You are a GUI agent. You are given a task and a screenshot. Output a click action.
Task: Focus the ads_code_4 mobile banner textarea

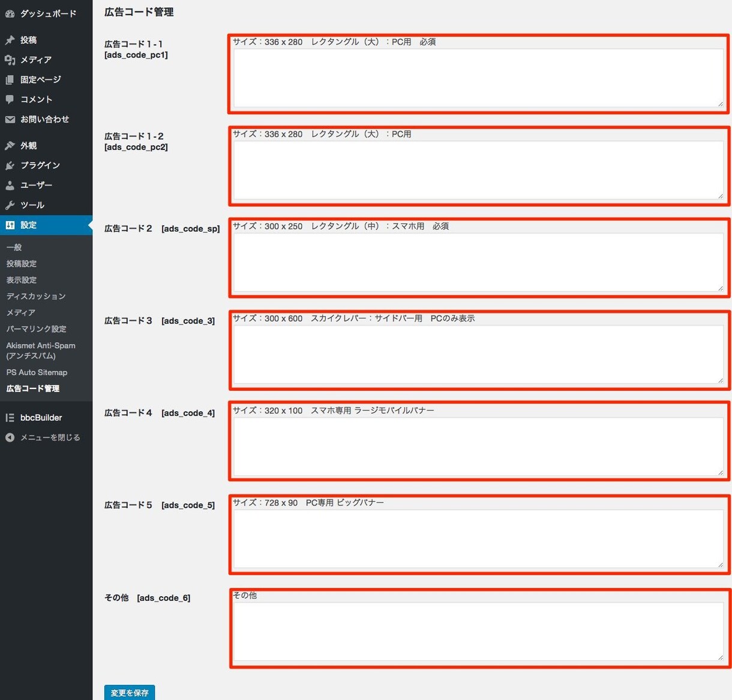479,447
